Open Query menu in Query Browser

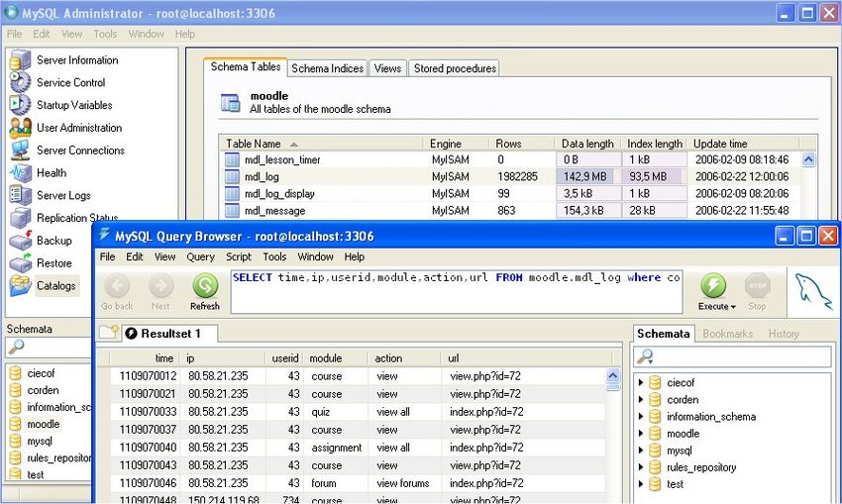tap(200, 256)
